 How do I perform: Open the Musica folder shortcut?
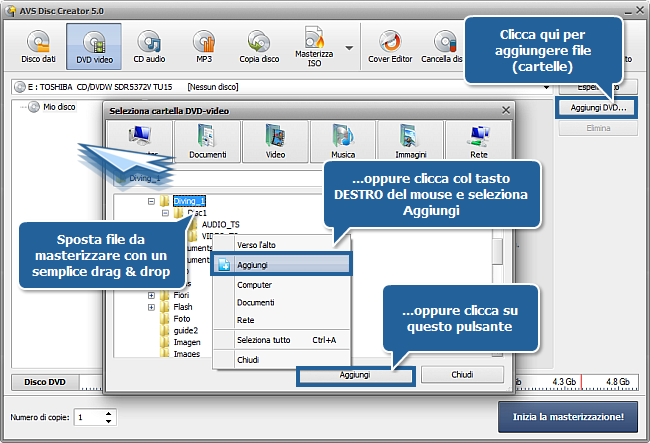point(343,142)
